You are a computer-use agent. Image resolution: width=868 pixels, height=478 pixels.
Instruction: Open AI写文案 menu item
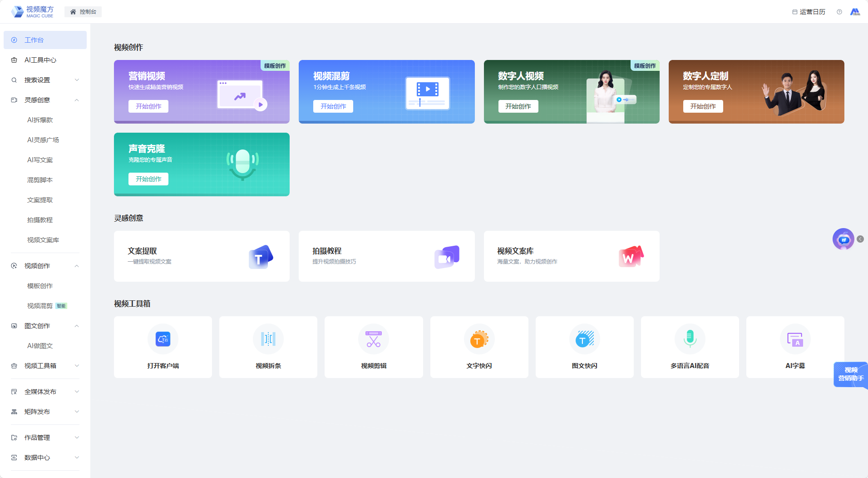tap(40, 160)
